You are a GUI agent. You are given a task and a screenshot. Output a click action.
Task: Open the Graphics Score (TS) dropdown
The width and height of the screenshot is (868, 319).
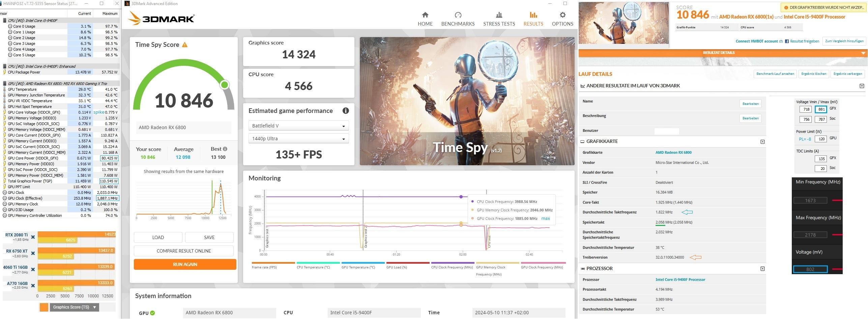pyautogui.click(x=75, y=307)
